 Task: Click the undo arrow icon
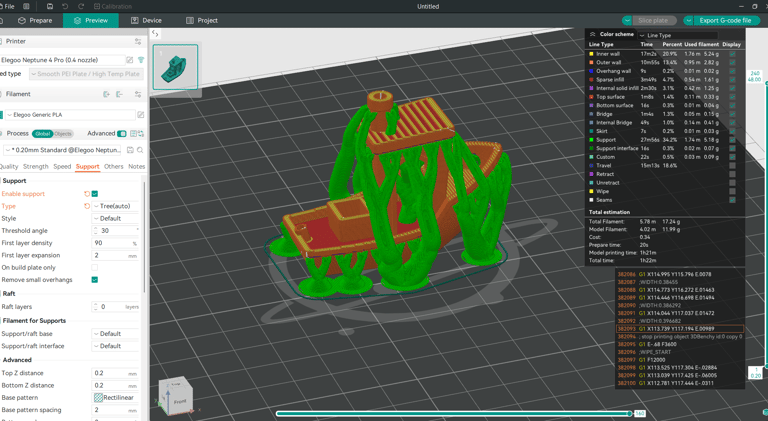coord(65,6)
